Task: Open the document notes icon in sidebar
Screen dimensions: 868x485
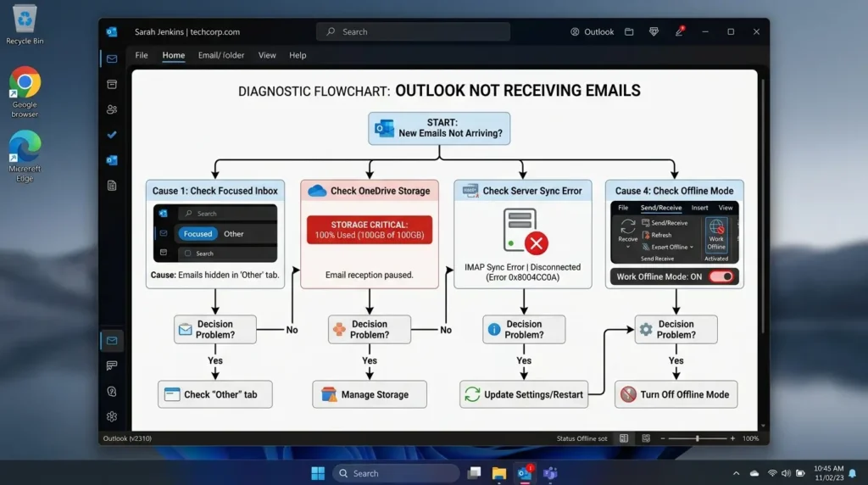Action: click(112, 186)
